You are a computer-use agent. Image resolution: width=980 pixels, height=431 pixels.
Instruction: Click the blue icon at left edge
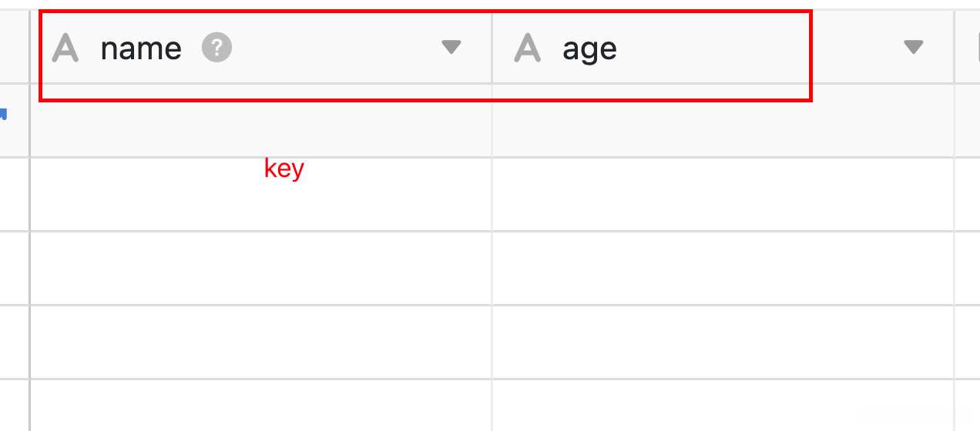[3, 115]
